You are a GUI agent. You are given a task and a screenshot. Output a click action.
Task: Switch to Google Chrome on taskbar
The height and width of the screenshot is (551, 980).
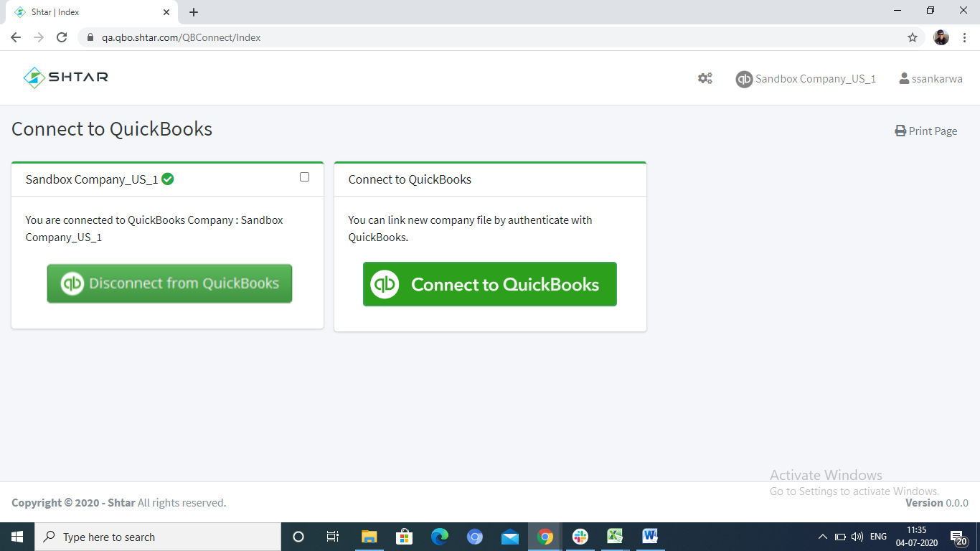pos(545,537)
